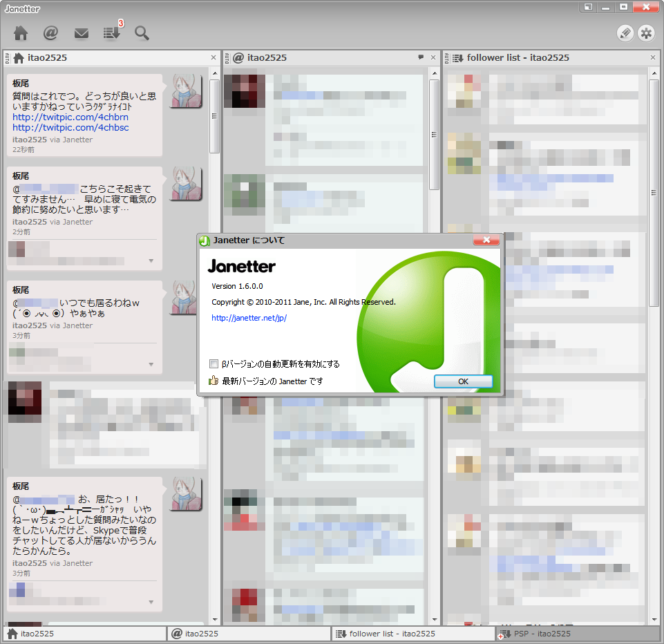This screenshot has height=644, width=664.
Task: Click the auto toggle in follower list header
Action: click(447, 58)
